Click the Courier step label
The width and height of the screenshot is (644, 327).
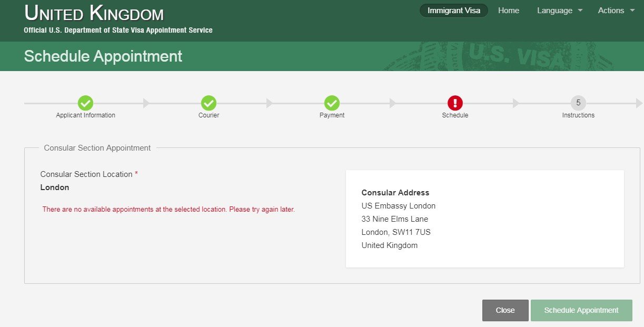coord(209,115)
